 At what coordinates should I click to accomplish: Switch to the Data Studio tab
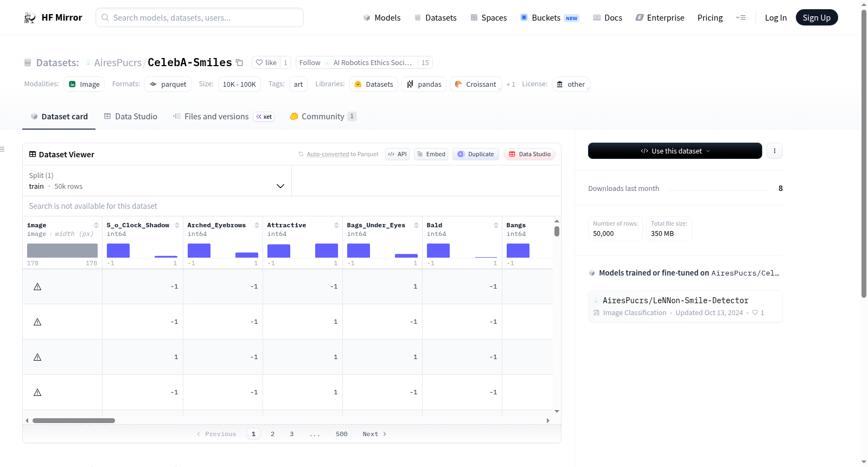point(131,117)
